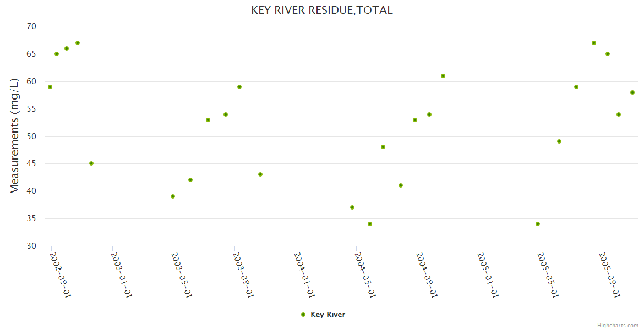
Task: Open the Highcharts credits link
Action: tap(618, 325)
